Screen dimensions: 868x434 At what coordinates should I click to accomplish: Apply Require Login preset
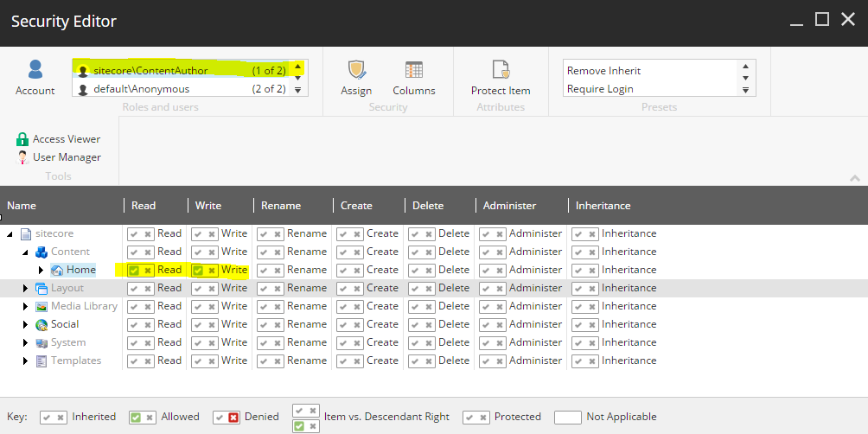click(600, 89)
